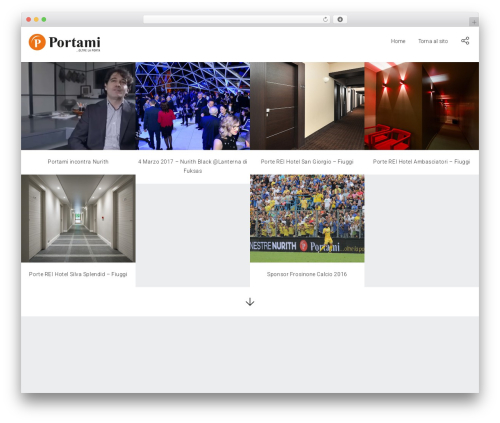Select Torna al sito menu item
Image resolution: width=500 pixels, height=423 pixels.
click(x=433, y=41)
